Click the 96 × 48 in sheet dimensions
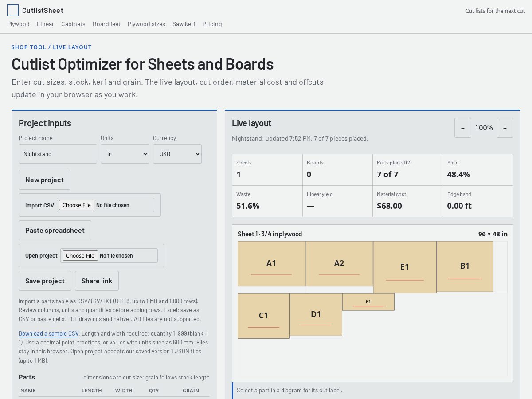Viewport: 532px width, 399px height. [493, 234]
